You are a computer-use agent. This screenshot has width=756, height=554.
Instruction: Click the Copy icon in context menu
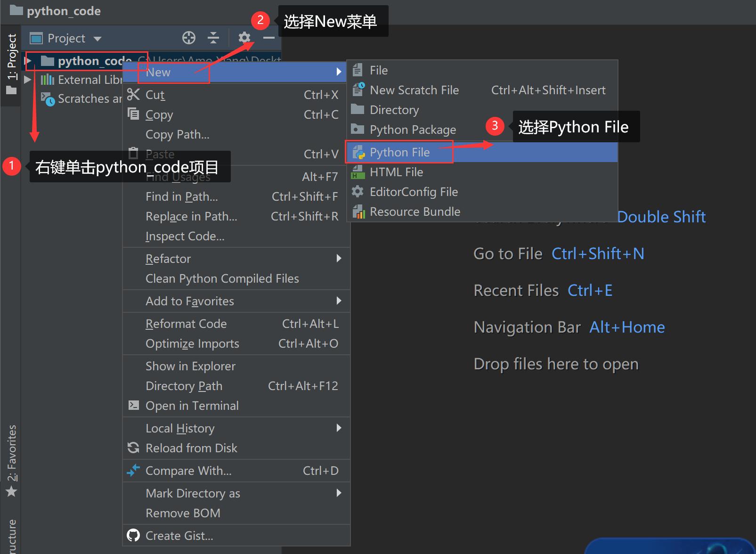click(134, 114)
